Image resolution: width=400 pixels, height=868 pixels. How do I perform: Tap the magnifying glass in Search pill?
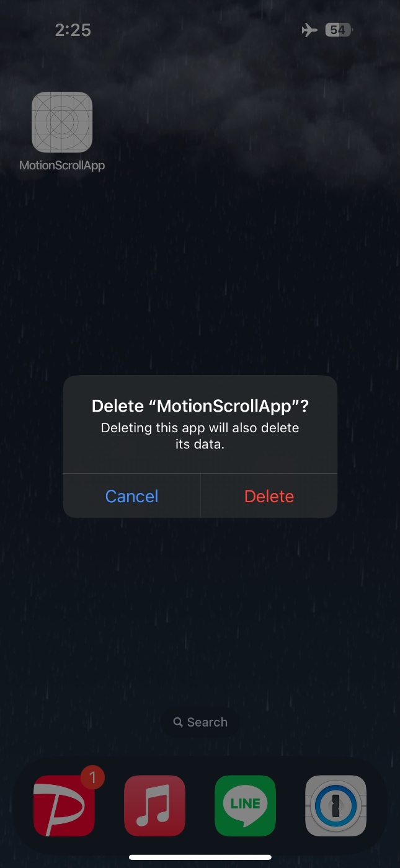tap(178, 722)
